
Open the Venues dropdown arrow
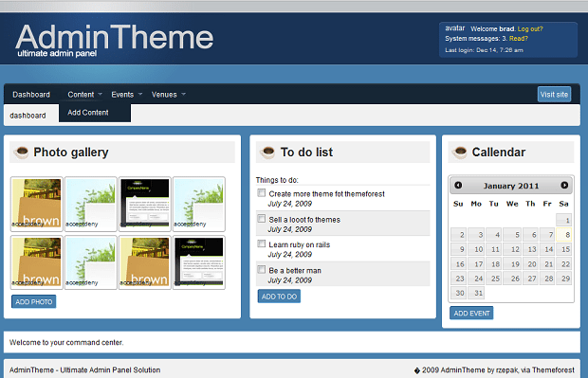click(x=183, y=94)
